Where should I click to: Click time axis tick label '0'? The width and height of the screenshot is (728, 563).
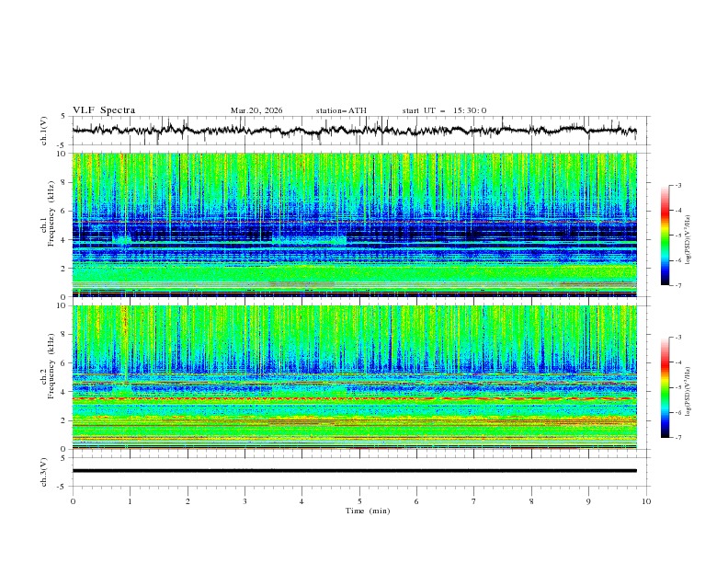73,501
